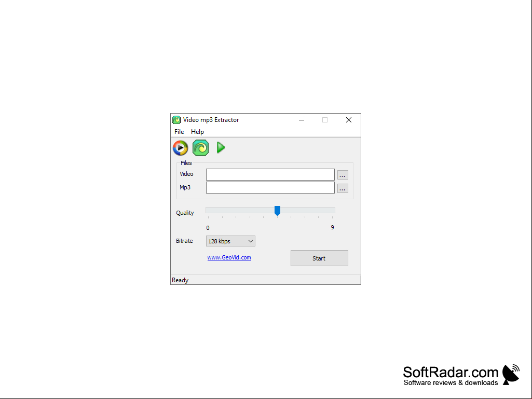Click the quality scale value 0
Image resolution: width=532 pixels, height=399 pixels.
point(208,228)
